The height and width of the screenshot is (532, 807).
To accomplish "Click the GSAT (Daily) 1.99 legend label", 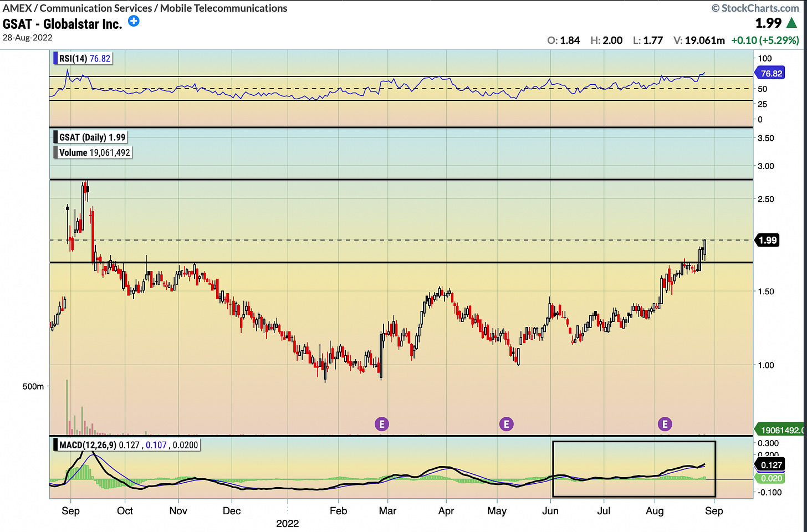I will pyautogui.click(x=90, y=137).
